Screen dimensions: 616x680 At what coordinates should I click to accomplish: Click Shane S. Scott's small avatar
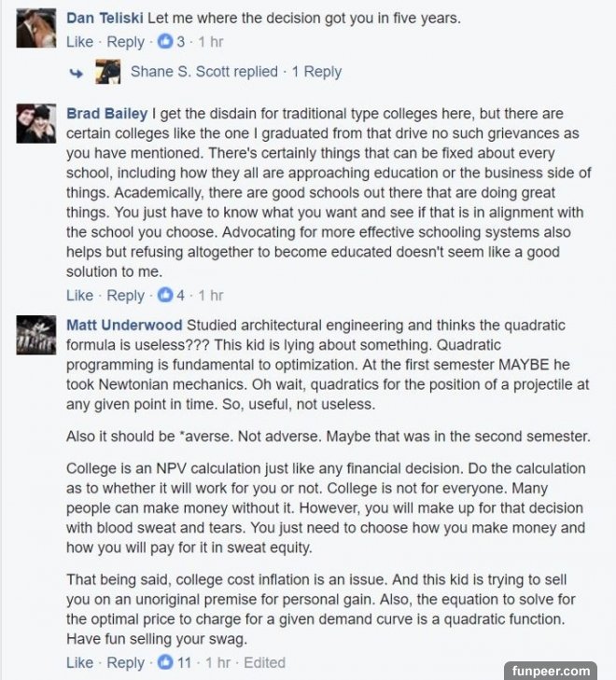(x=108, y=72)
